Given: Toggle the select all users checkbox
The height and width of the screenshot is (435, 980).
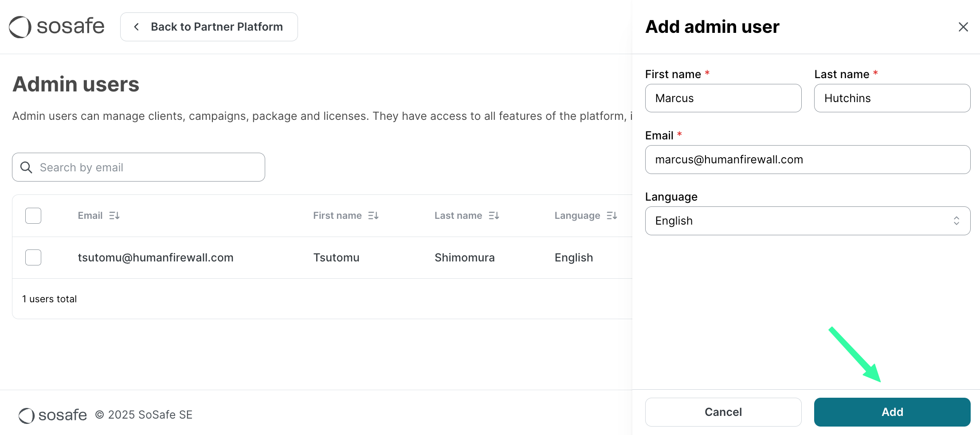Looking at the screenshot, I should pyautogui.click(x=33, y=216).
